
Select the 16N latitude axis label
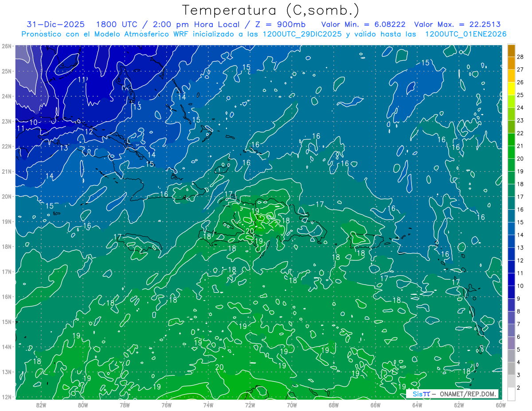click(x=6, y=297)
